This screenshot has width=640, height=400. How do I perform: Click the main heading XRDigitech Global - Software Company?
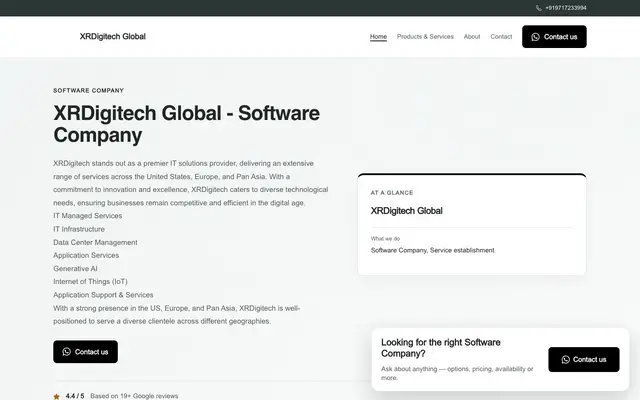click(x=187, y=124)
